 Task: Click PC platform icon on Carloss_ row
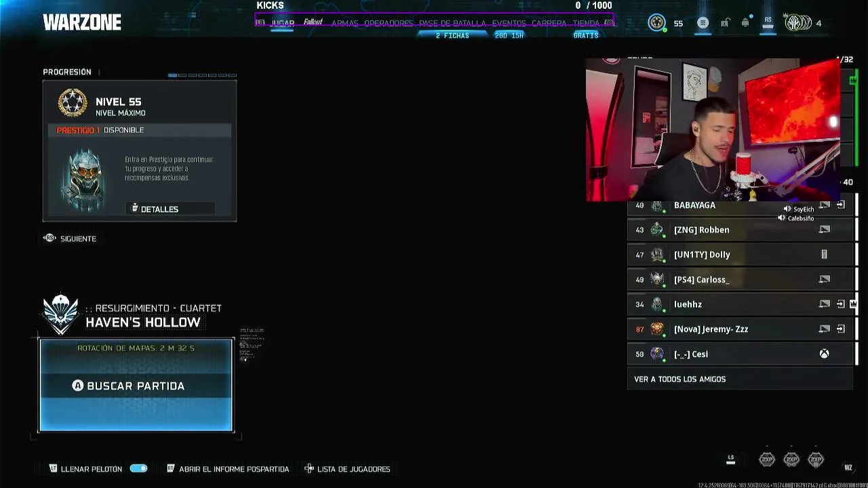click(x=825, y=279)
